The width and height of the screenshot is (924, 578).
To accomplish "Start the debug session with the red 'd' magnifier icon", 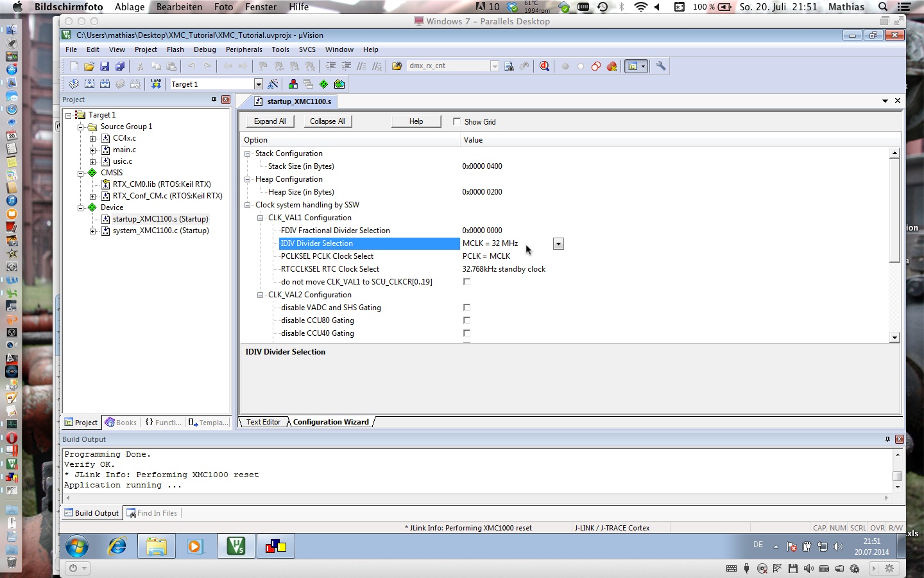I will (x=545, y=66).
